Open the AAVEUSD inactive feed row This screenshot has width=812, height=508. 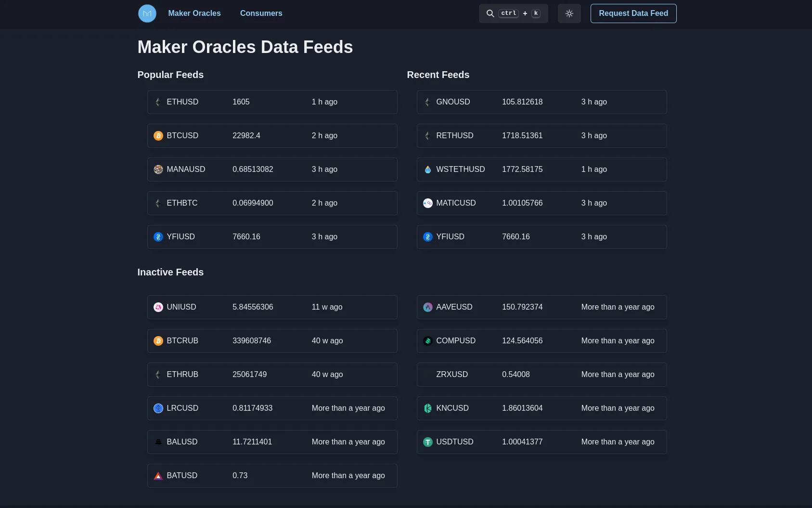click(x=541, y=307)
